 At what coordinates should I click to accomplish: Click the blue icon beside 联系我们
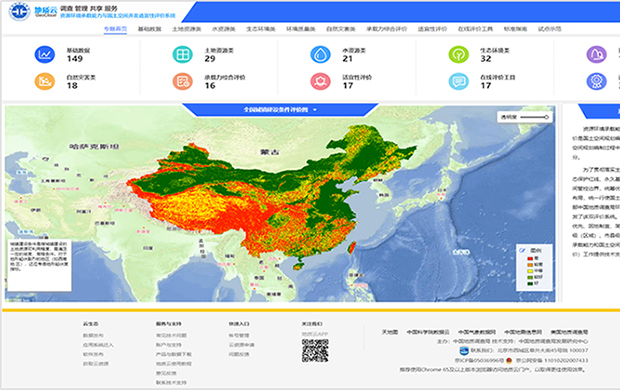click(x=464, y=350)
